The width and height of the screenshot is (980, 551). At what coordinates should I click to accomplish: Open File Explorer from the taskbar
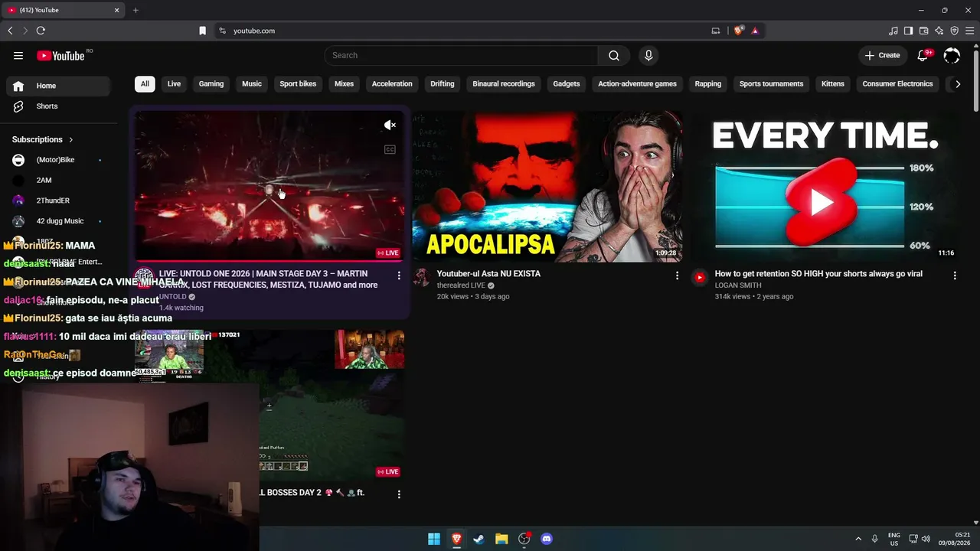click(x=501, y=539)
